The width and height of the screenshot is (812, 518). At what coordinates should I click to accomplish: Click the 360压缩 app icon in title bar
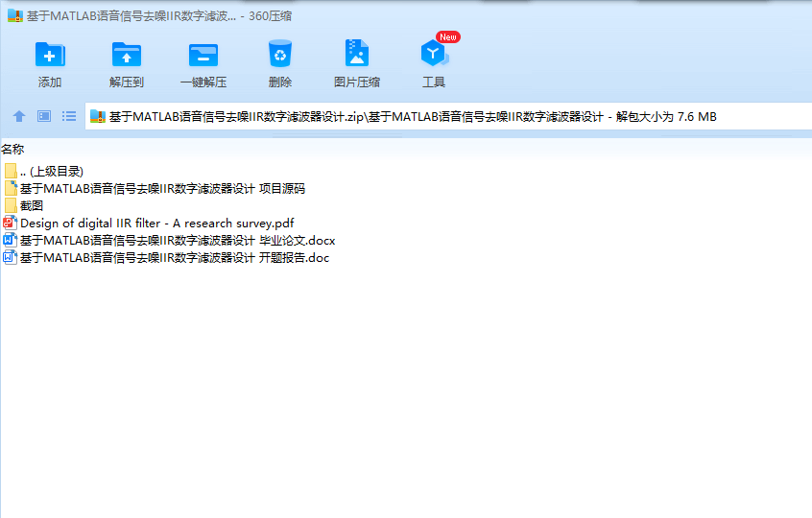point(15,16)
